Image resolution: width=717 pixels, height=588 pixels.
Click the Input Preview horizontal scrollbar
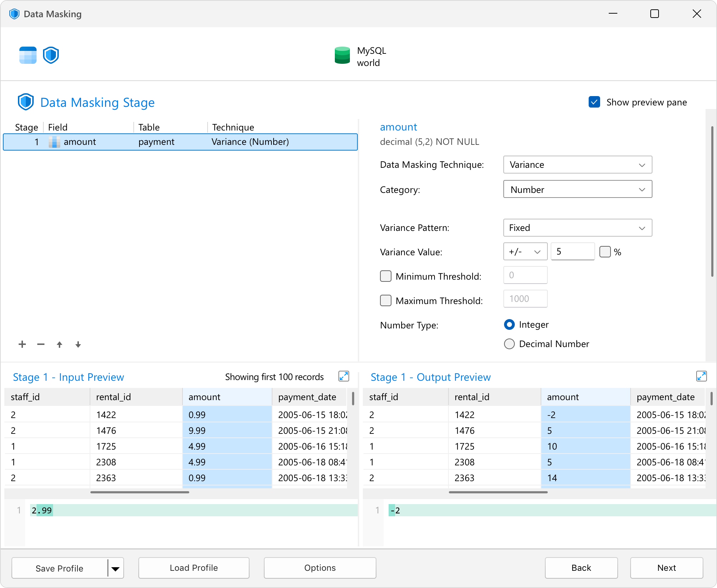(x=140, y=492)
